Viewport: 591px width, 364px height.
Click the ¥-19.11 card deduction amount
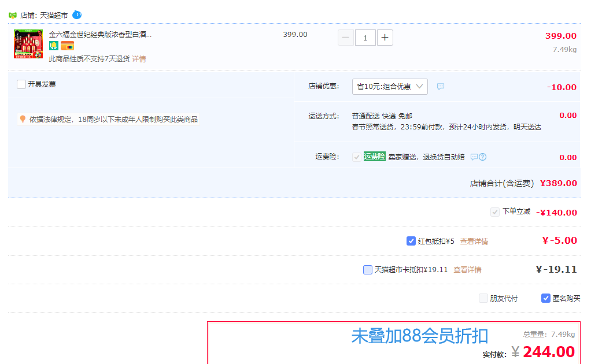(x=556, y=269)
